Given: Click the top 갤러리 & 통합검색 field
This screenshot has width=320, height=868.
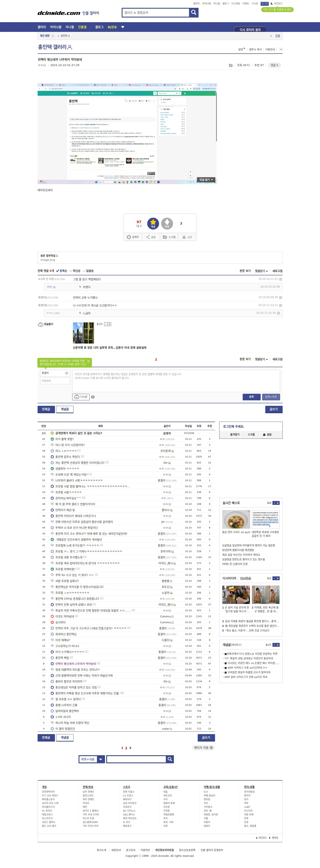Looking at the screenshot, I should click(x=155, y=12).
